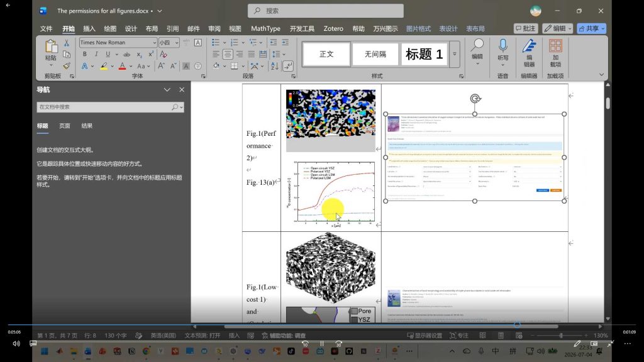Viewport: 644px width, 362px height.
Task: Open the 插入 ribbon tab
Action: (x=89, y=29)
